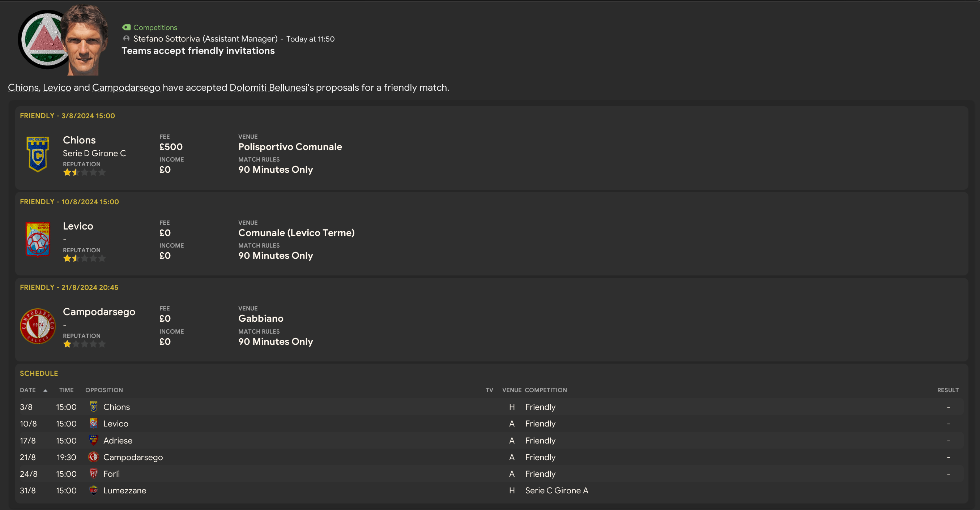Click the Lumezzane small logo in schedule
Screen dimensions: 980x510
click(x=93, y=490)
